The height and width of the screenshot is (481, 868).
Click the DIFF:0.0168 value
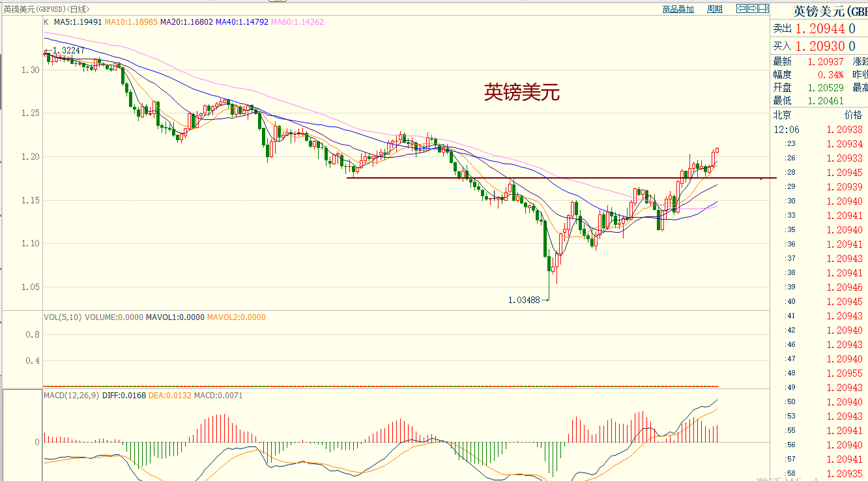point(125,396)
